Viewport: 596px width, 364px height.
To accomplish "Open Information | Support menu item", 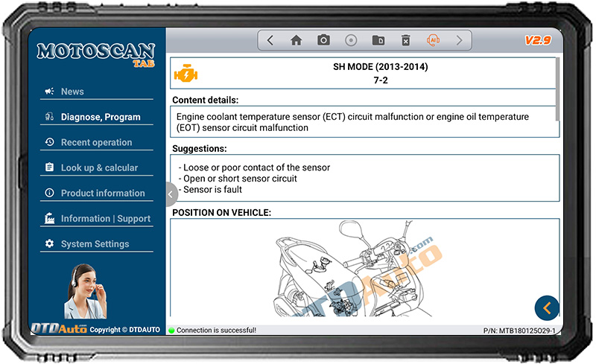I will click(x=97, y=219).
